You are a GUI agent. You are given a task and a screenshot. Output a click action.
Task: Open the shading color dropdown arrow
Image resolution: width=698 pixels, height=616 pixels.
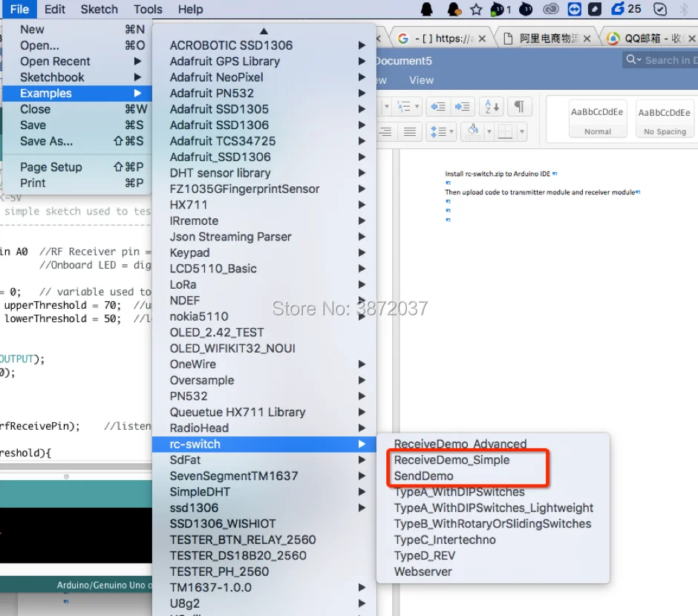(x=489, y=131)
